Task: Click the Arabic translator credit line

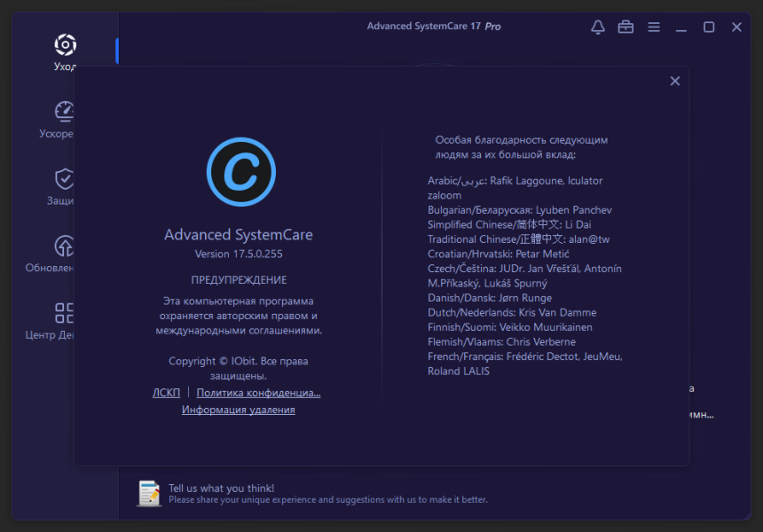Action: 515,188
